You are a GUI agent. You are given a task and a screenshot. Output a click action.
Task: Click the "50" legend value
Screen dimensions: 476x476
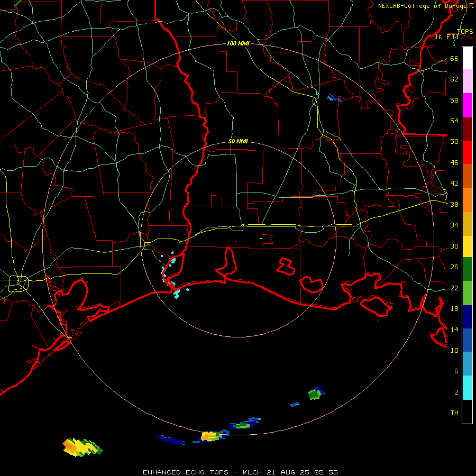coord(454,142)
